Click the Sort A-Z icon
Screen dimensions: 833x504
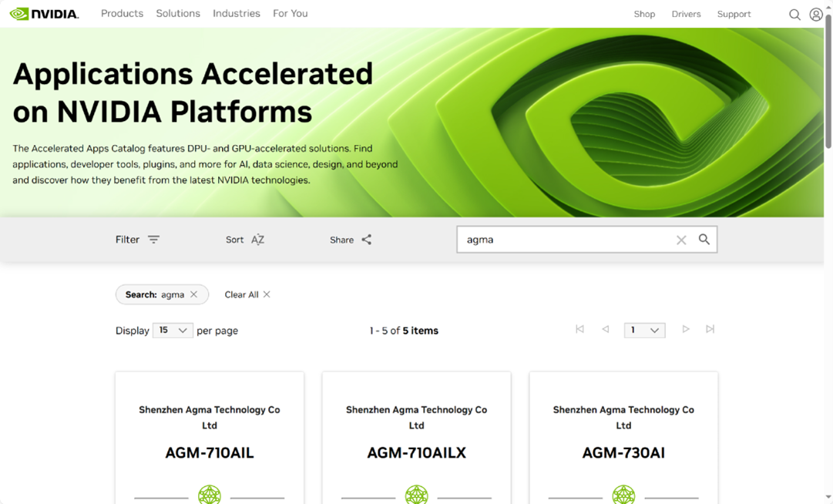coord(257,240)
